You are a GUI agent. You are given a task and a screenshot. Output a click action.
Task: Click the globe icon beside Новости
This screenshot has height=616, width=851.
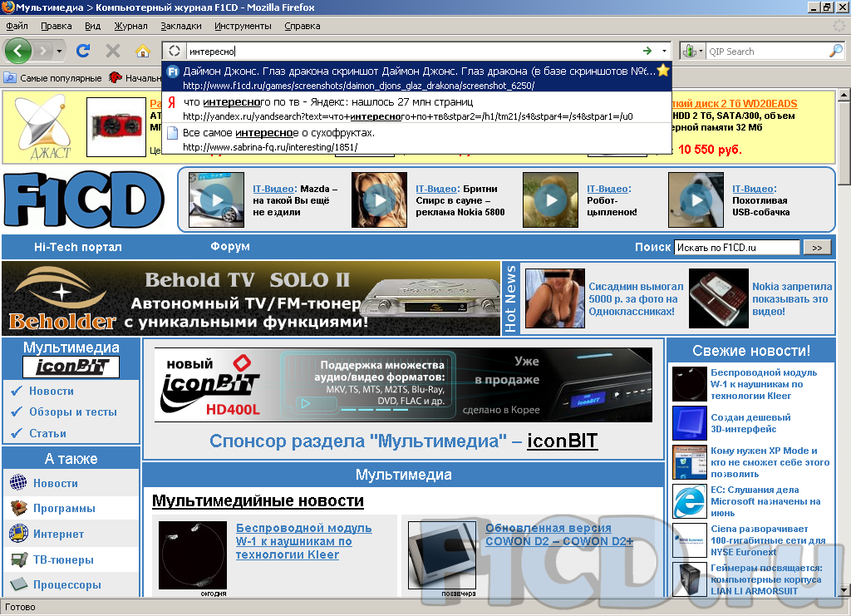pyautogui.click(x=18, y=482)
